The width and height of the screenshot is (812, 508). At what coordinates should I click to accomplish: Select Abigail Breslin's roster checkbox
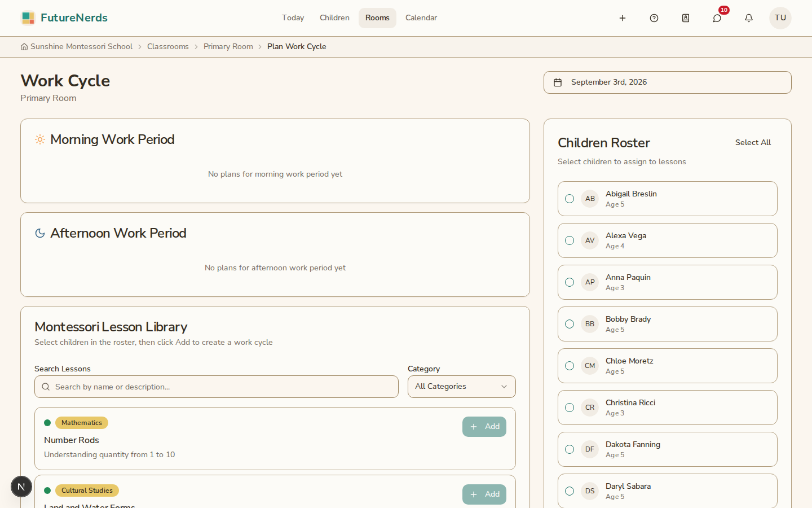pyautogui.click(x=570, y=199)
